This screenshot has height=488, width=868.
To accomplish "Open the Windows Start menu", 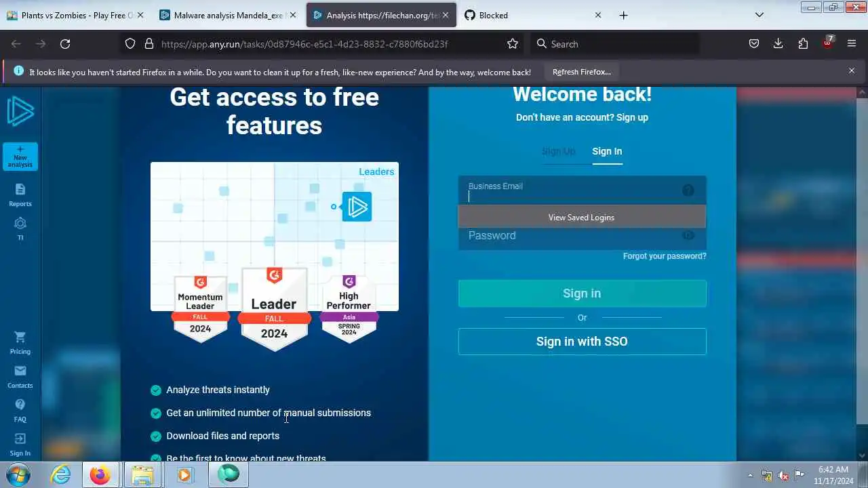I will 18,474.
